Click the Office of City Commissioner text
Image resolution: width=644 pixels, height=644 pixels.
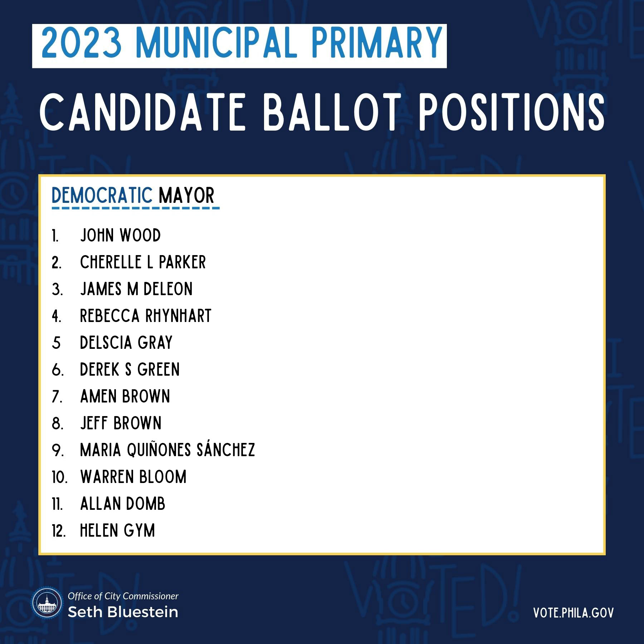pos(123,596)
